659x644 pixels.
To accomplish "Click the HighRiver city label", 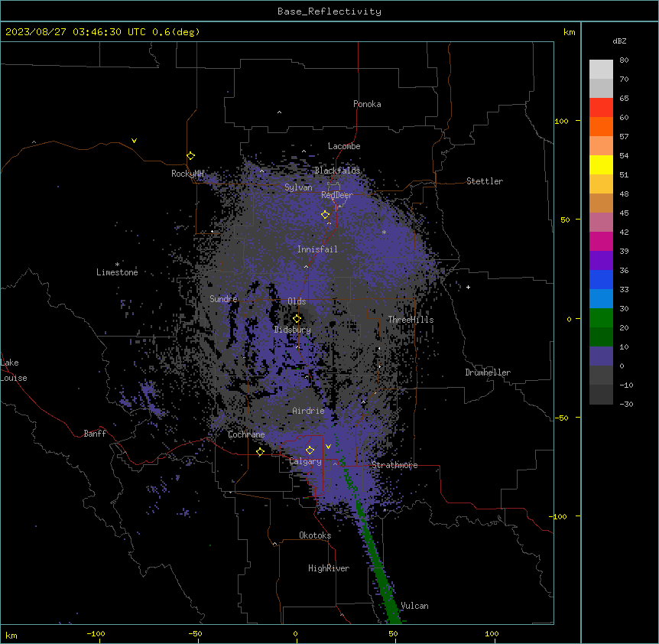I will tap(329, 568).
